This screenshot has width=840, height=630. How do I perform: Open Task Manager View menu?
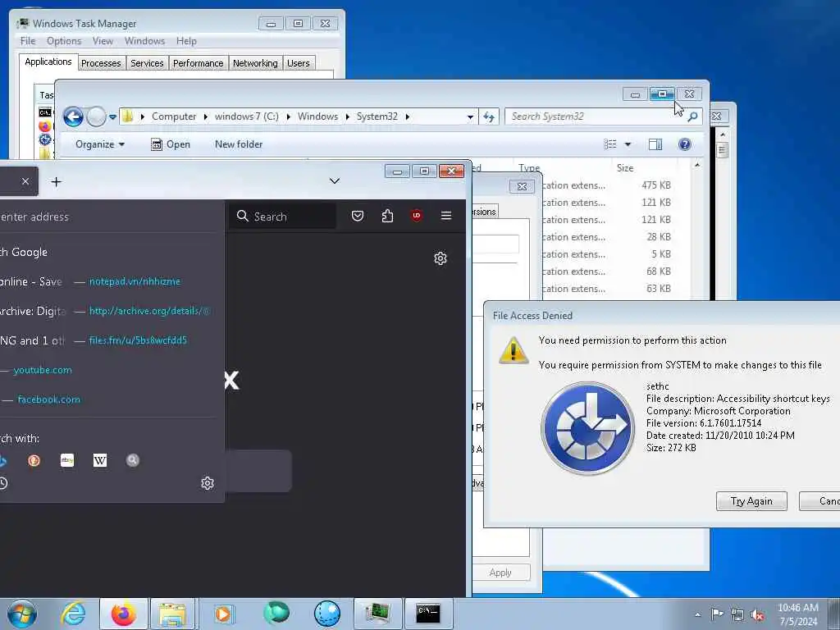pos(103,41)
